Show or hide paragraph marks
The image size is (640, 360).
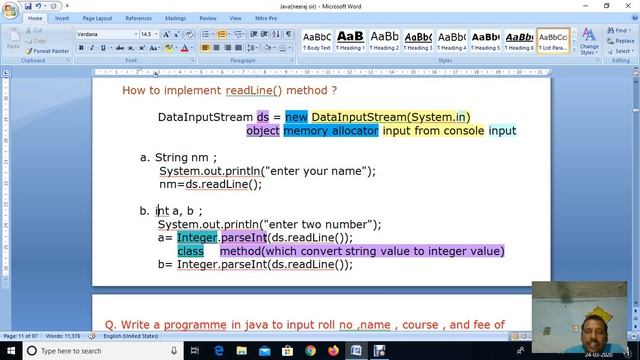tap(289, 34)
